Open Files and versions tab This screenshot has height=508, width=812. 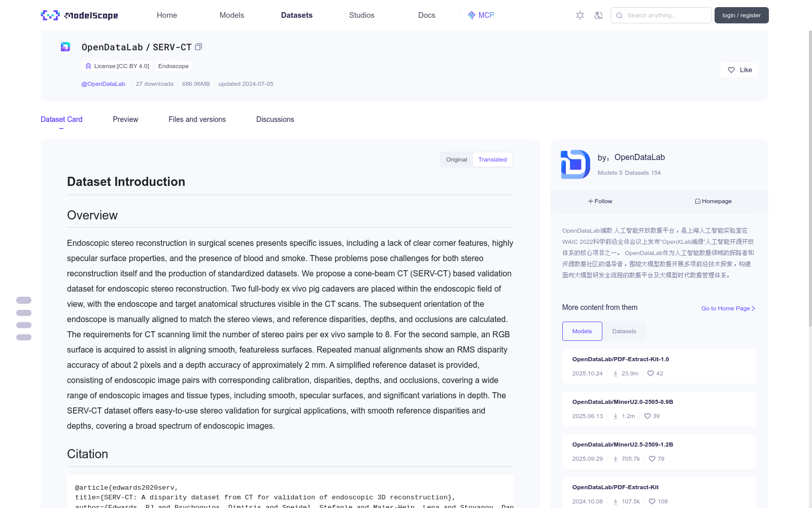coord(197,119)
